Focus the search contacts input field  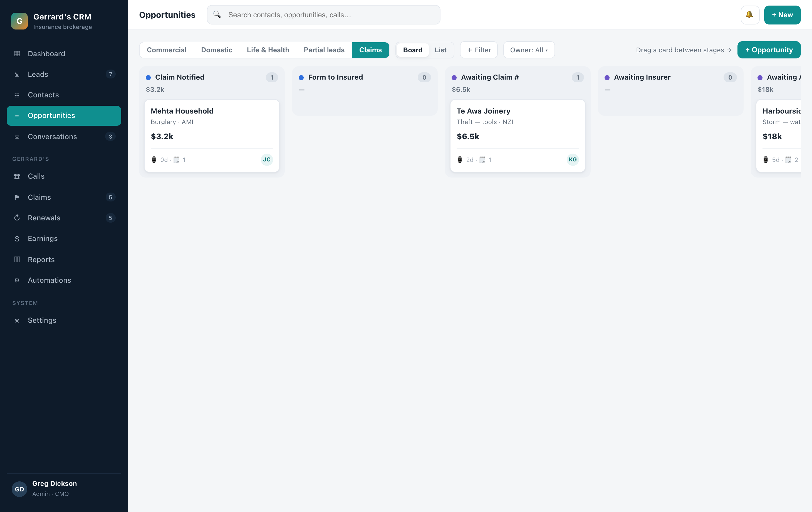pos(323,15)
